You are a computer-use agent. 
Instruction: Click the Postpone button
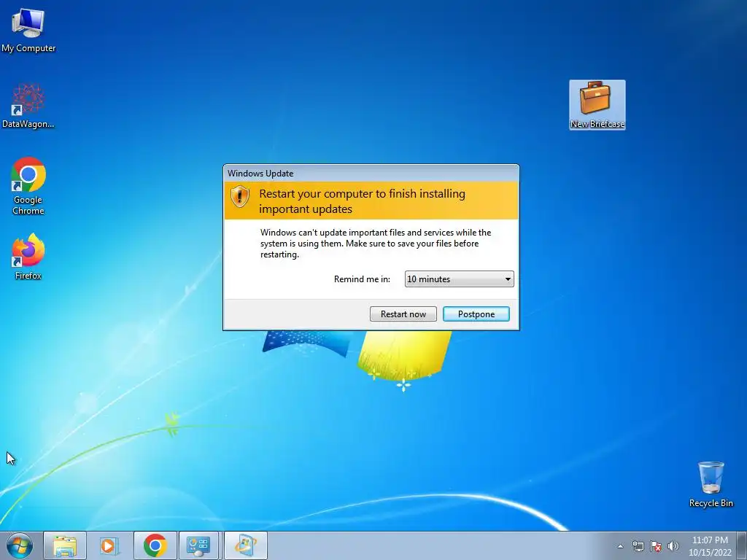[476, 314]
